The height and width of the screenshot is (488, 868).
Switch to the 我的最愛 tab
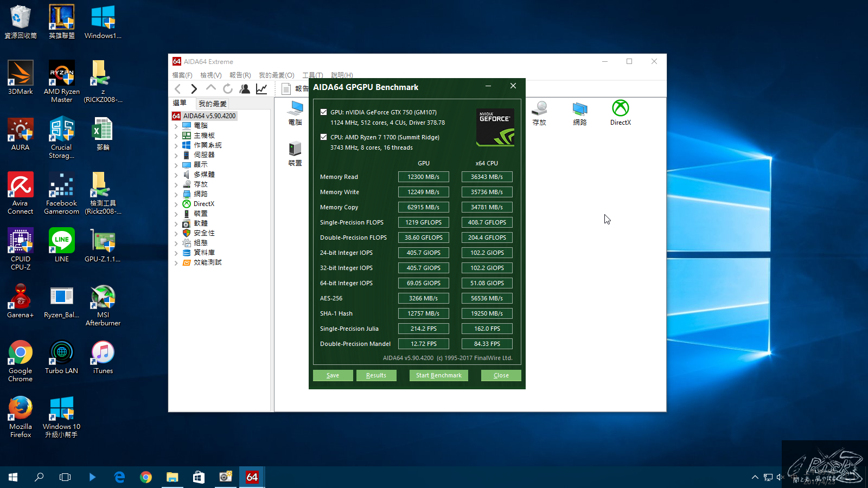click(x=212, y=104)
